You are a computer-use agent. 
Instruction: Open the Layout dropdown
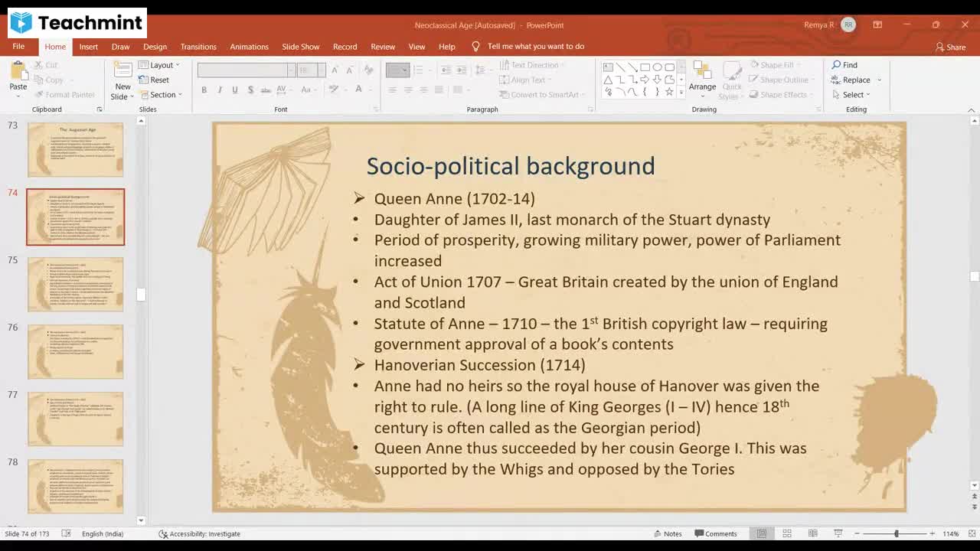(x=159, y=65)
